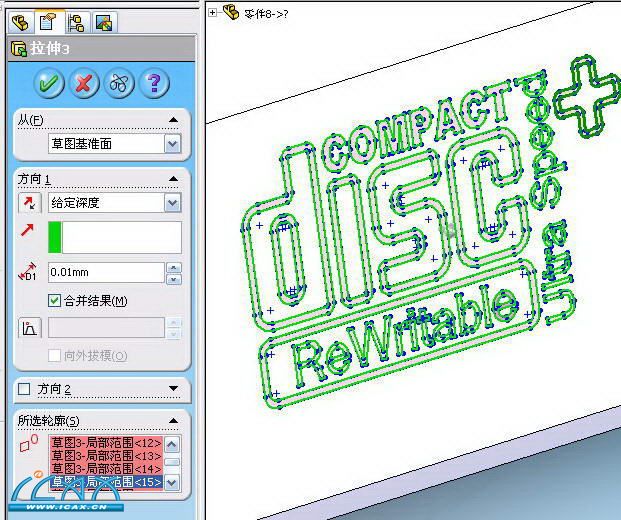Open help with the question mark button
The width and height of the screenshot is (621, 520).
[154, 83]
